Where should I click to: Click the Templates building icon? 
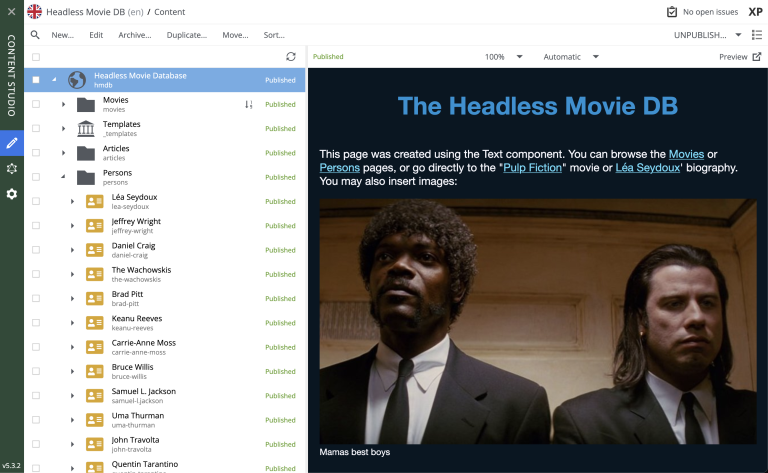point(86,128)
